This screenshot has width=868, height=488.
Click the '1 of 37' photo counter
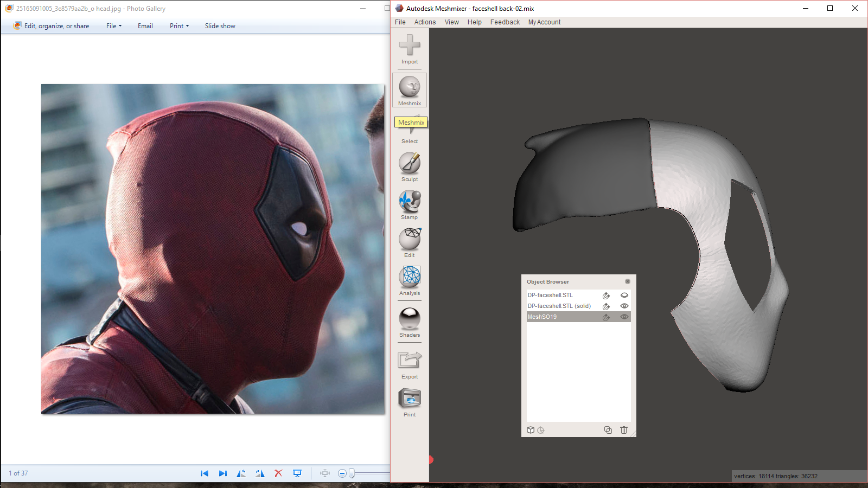pos(18,473)
